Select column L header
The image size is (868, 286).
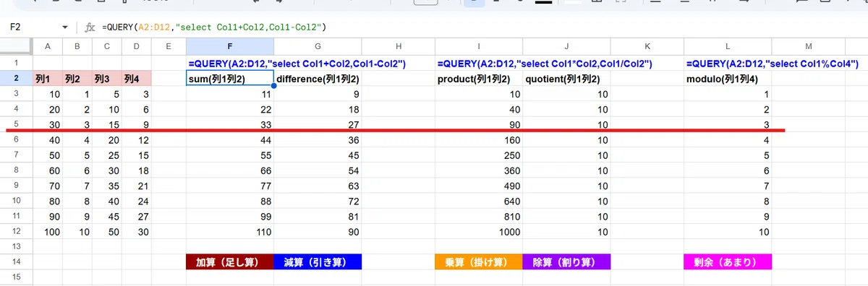pyautogui.click(x=728, y=46)
